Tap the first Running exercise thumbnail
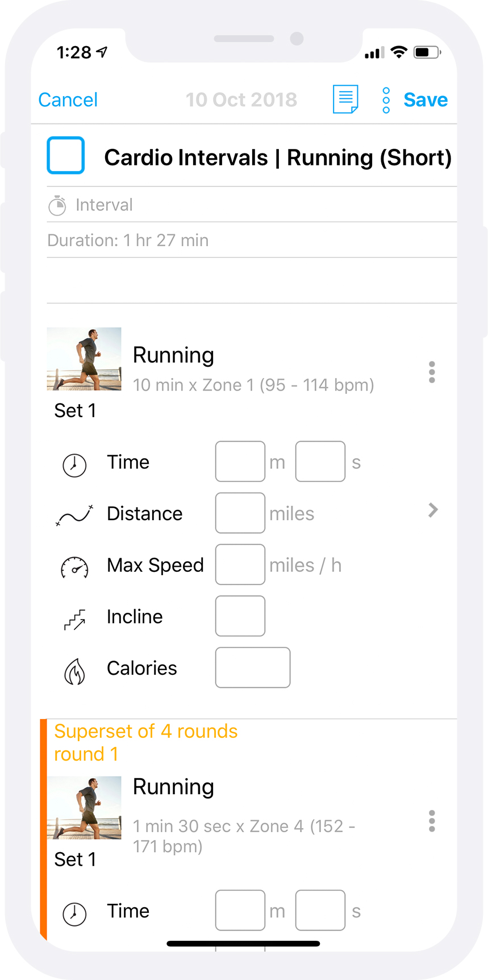The width and height of the screenshot is (488, 980). (84, 359)
